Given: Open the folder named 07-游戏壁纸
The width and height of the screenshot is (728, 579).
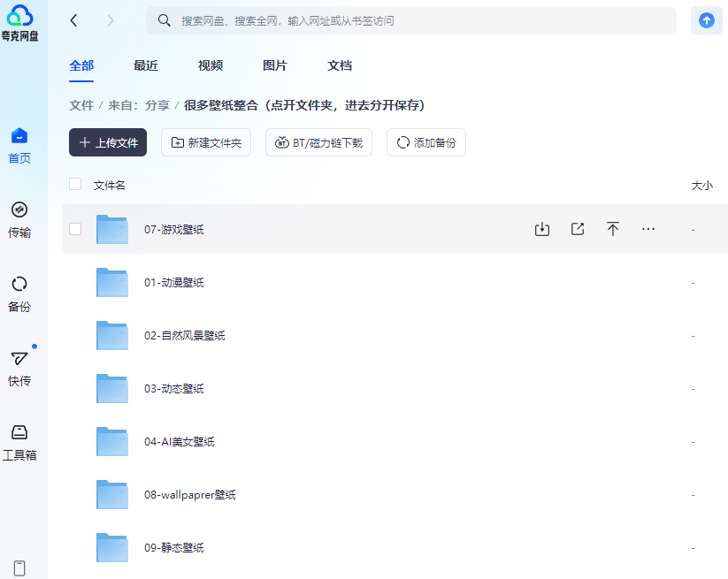Looking at the screenshot, I should click(x=174, y=230).
